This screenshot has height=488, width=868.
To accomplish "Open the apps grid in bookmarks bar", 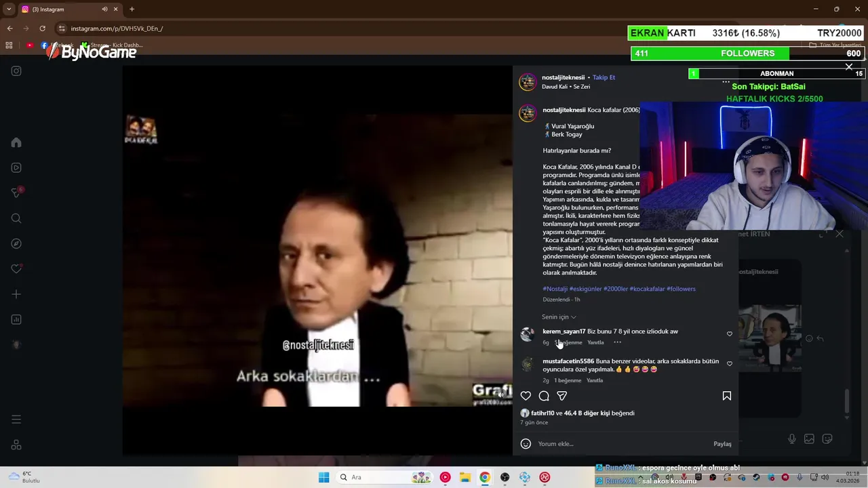I will click(x=9, y=45).
